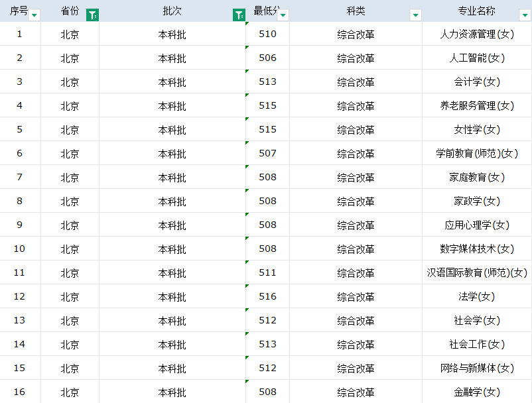Select score 513 in row 14
Viewport: 532px width, 403px height.
(268, 344)
